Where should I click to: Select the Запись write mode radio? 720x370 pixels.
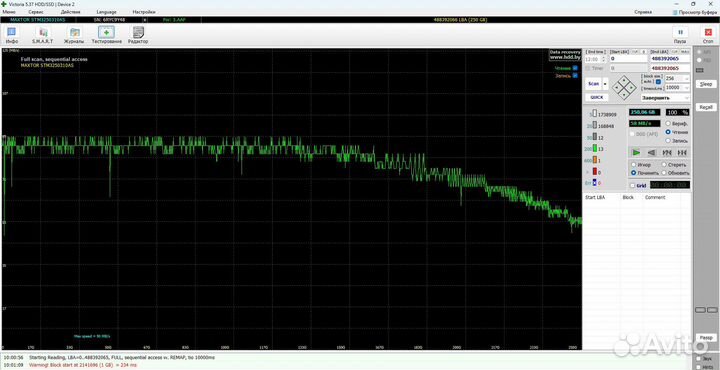(x=668, y=140)
